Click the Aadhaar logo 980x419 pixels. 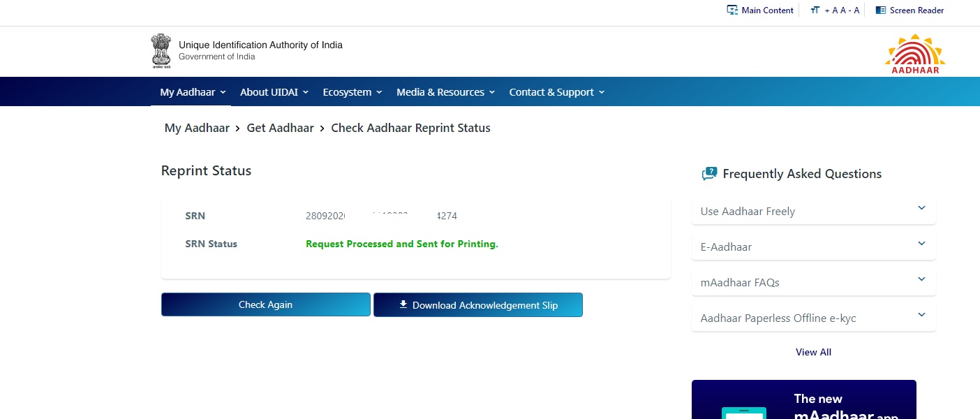pyautogui.click(x=914, y=54)
